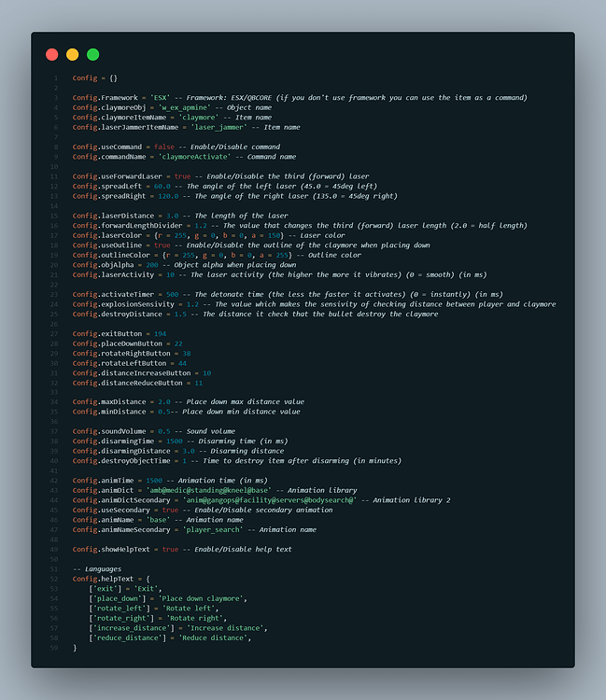
Task: Click the yellow minimize dot
Action: click(72, 54)
